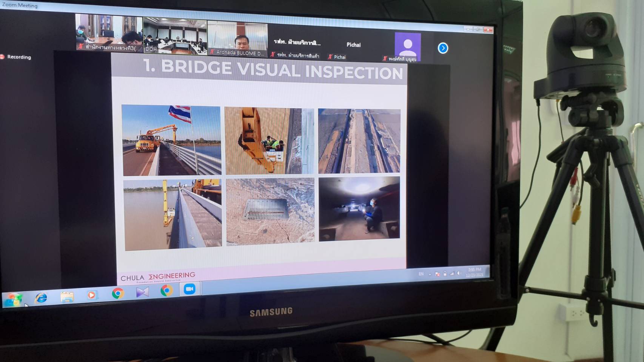
Task: Launch Internet Explorer from the taskbar
Action: click(41, 298)
